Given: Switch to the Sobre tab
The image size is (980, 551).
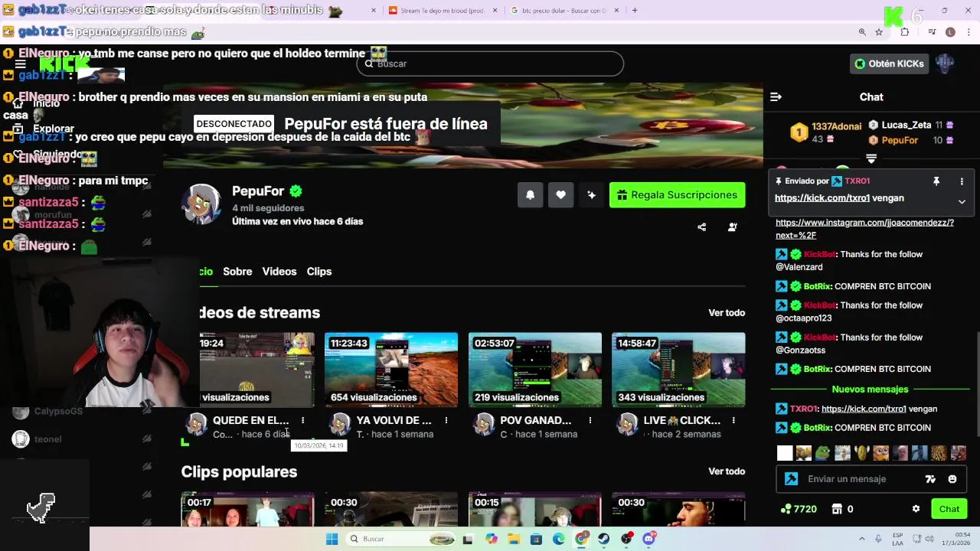Looking at the screenshot, I should coord(237,272).
